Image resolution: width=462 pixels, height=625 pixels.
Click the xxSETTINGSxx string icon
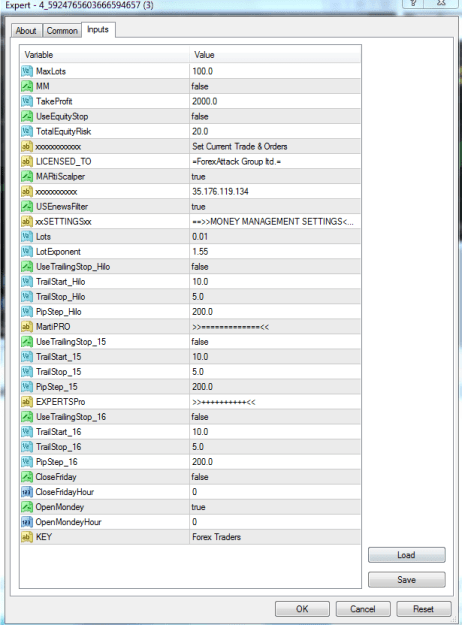pos(27,222)
